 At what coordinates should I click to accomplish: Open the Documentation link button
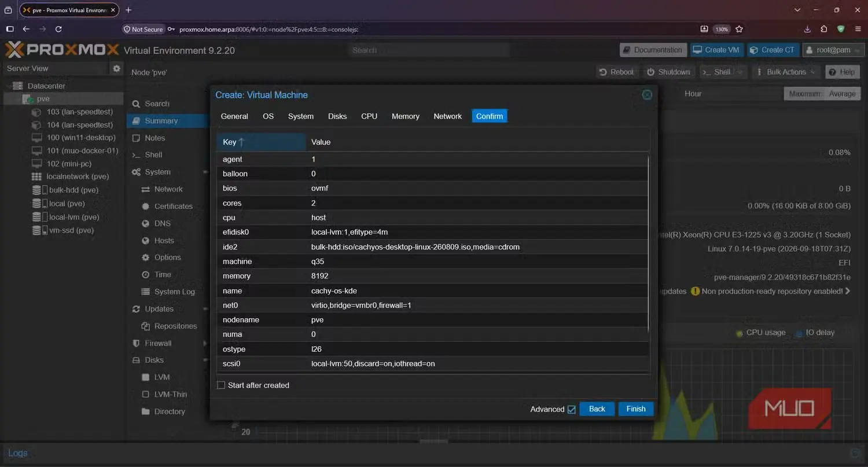point(653,50)
